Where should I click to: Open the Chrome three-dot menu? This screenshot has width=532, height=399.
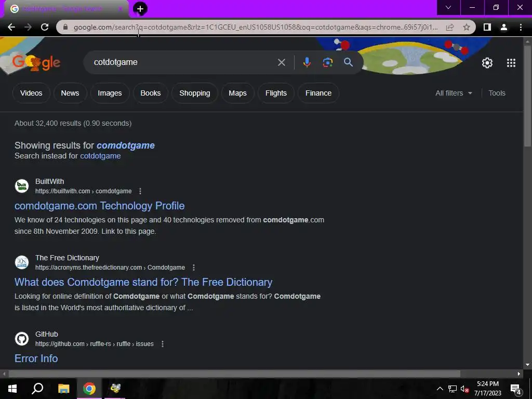[521, 27]
